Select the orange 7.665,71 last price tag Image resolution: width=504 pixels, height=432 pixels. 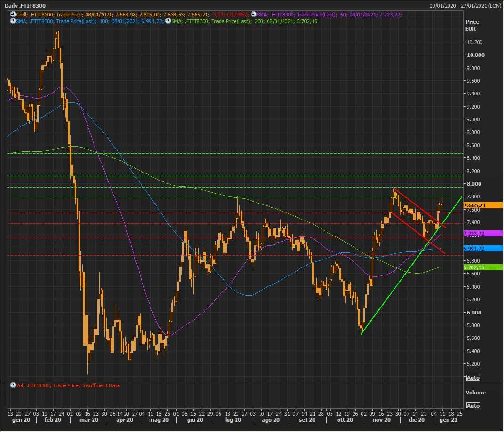click(482, 205)
